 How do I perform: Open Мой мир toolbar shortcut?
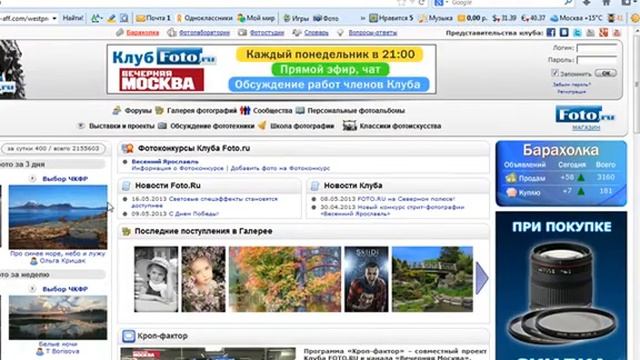(x=256, y=18)
